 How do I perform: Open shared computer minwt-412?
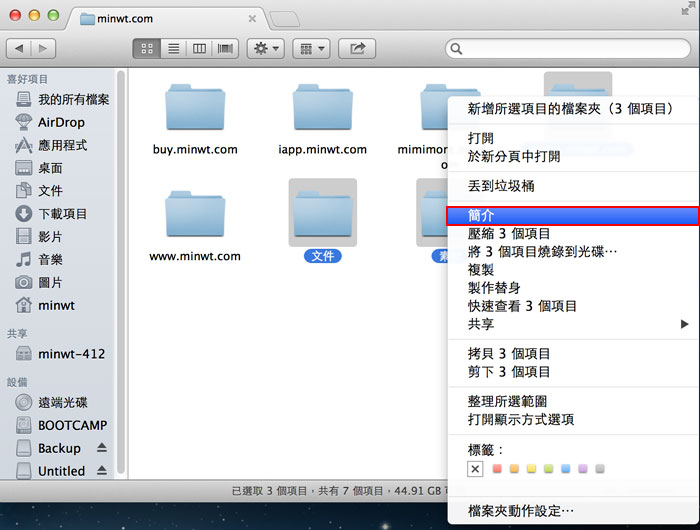pos(60,354)
